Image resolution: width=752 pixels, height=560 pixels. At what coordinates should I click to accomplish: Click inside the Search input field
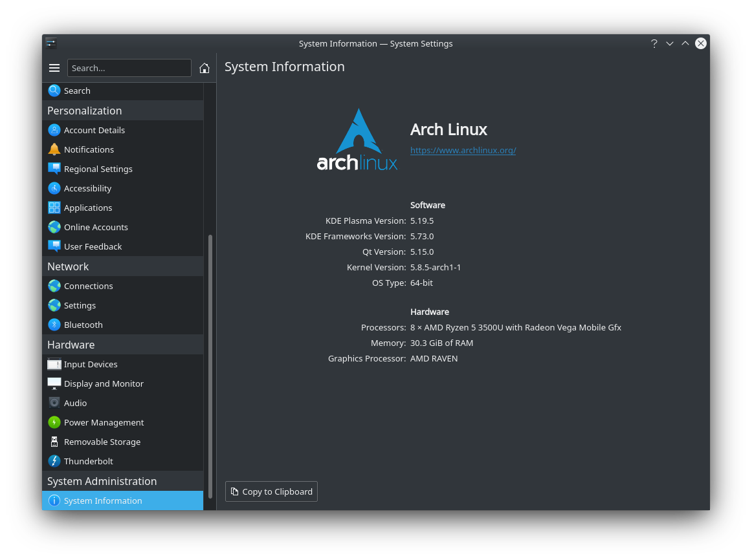(x=129, y=67)
